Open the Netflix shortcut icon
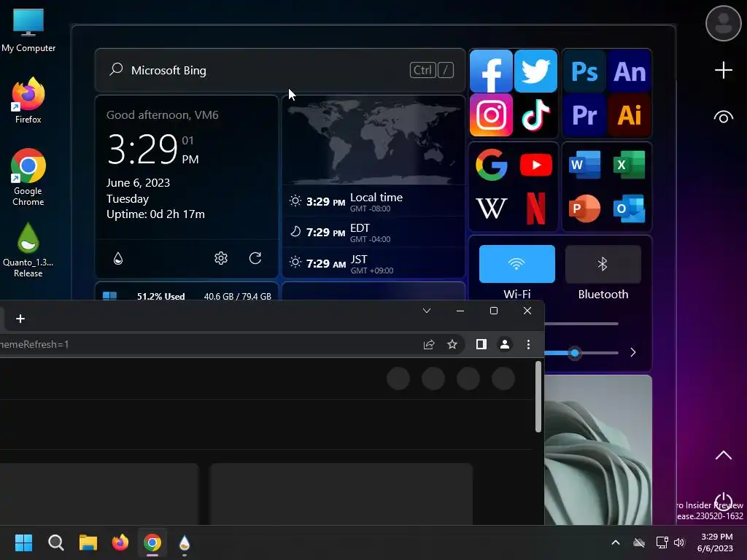 536,208
